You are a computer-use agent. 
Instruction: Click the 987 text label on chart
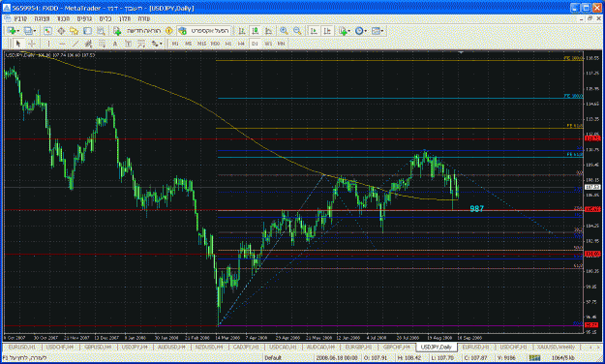click(476, 209)
